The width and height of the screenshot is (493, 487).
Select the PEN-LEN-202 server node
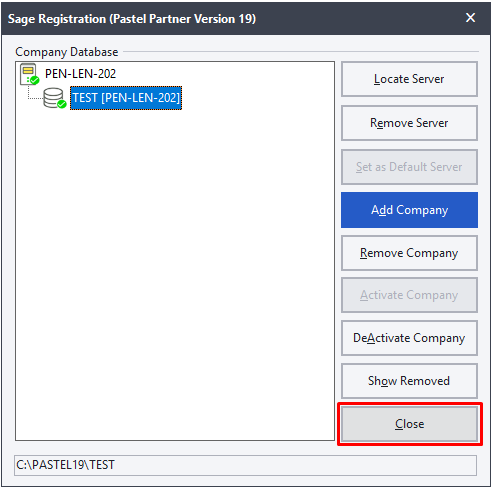pyautogui.click(x=80, y=74)
